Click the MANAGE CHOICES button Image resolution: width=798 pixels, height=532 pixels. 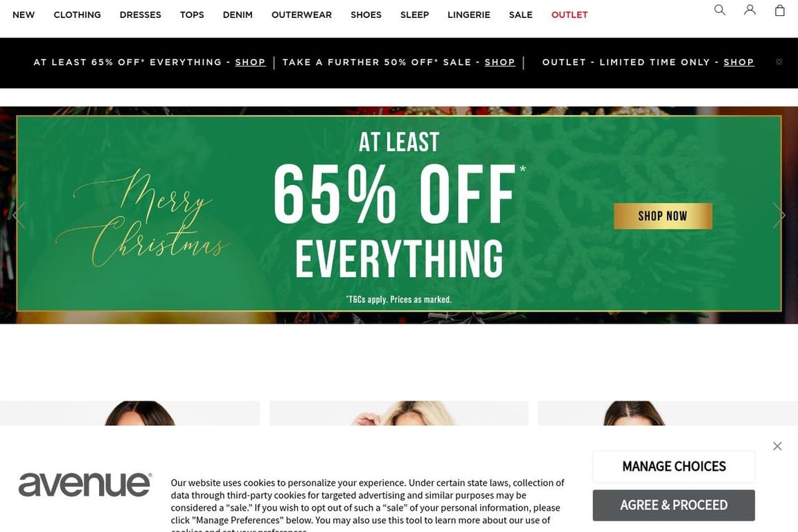click(674, 466)
